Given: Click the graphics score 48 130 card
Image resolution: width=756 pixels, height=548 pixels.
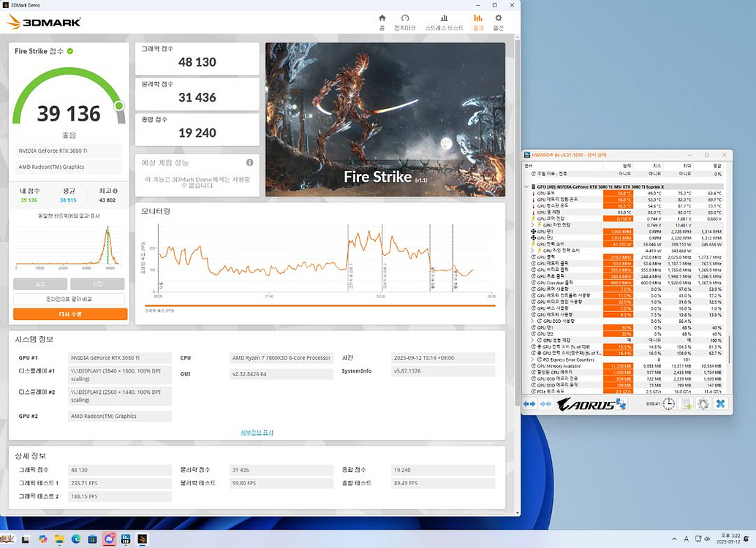Looking at the screenshot, I should (197, 58).
